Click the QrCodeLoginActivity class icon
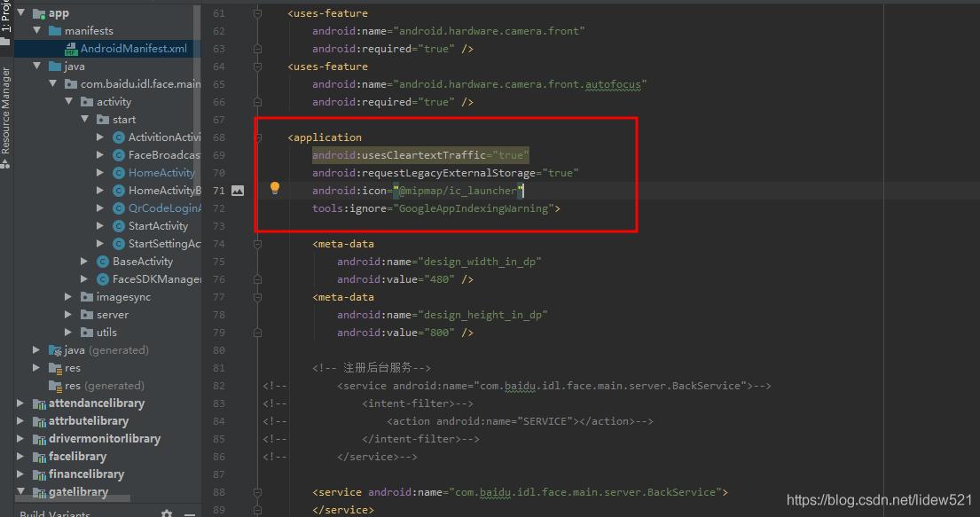 pyautogui.click(x=118, y=208)
